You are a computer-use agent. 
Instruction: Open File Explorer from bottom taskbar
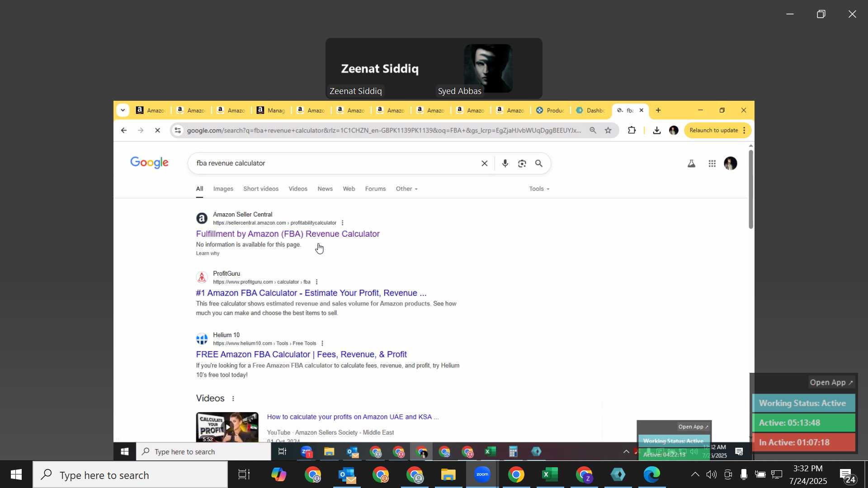tap(448, 475)
